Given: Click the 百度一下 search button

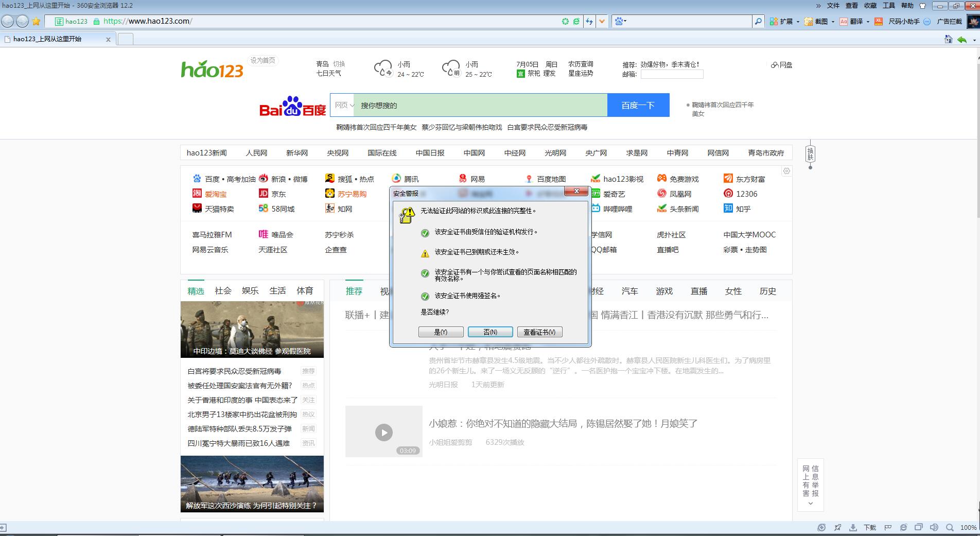Looking at the screenshot, I should click(x=638, y=105).
